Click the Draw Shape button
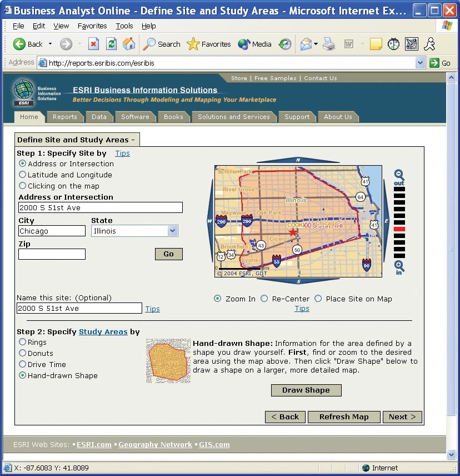This screenshot has height=476, width=460. click(306, 390)
